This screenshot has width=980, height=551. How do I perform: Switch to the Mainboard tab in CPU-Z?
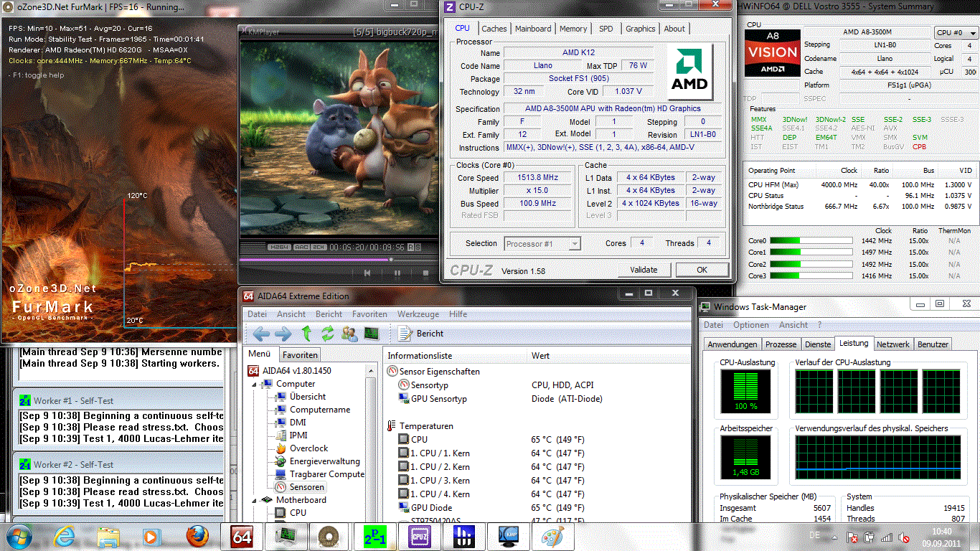[x=533, y=29]
